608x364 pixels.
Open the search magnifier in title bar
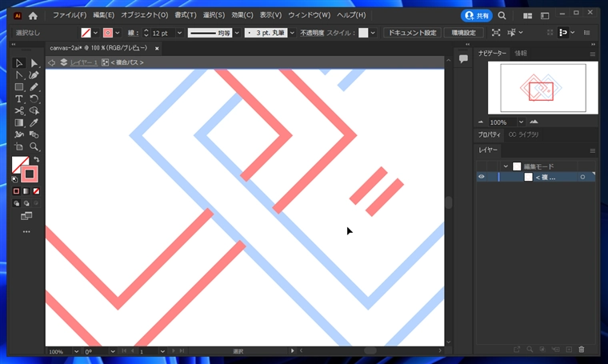coord(502,15)
